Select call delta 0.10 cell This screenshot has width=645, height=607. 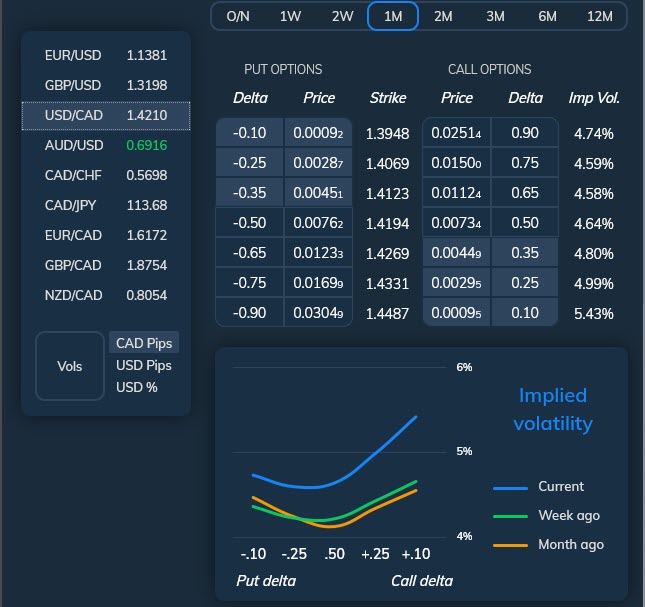click(525, 313)
